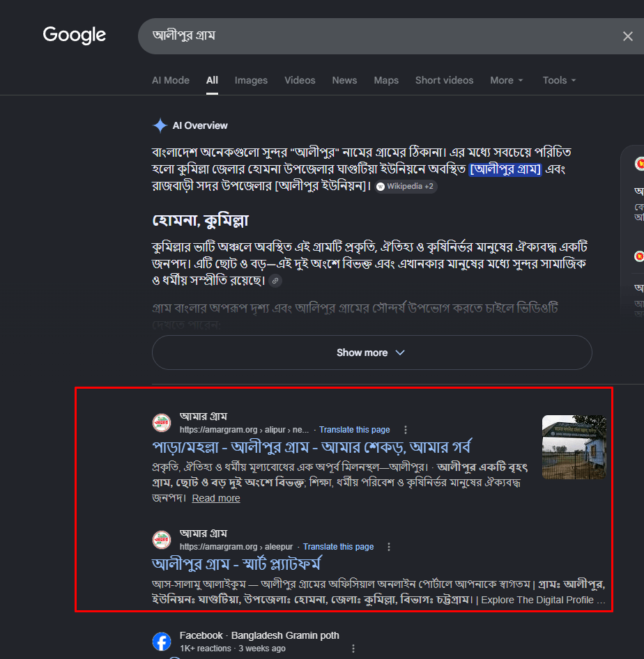This screenshot has width=644, height=659.
Task: Select the All tab
Action: [212, 80]
